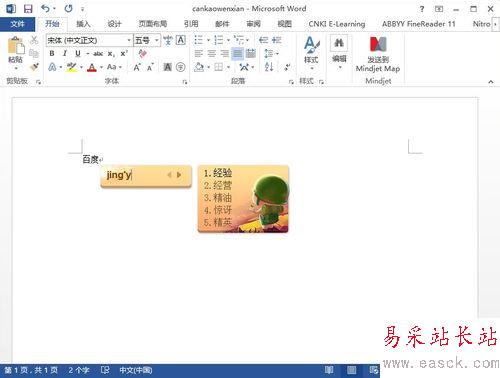Select candidate 3 精油 in the IME list
Viewport: 500px width, 378px height.
218,197
